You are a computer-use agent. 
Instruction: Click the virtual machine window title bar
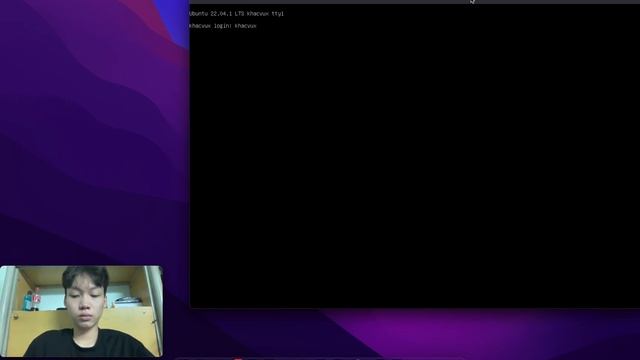(414, 2)
